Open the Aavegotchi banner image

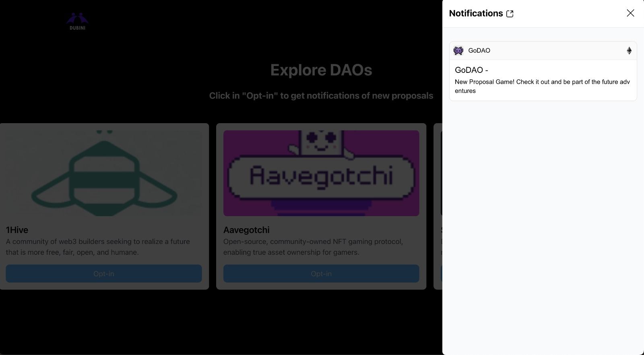(321, 173)
